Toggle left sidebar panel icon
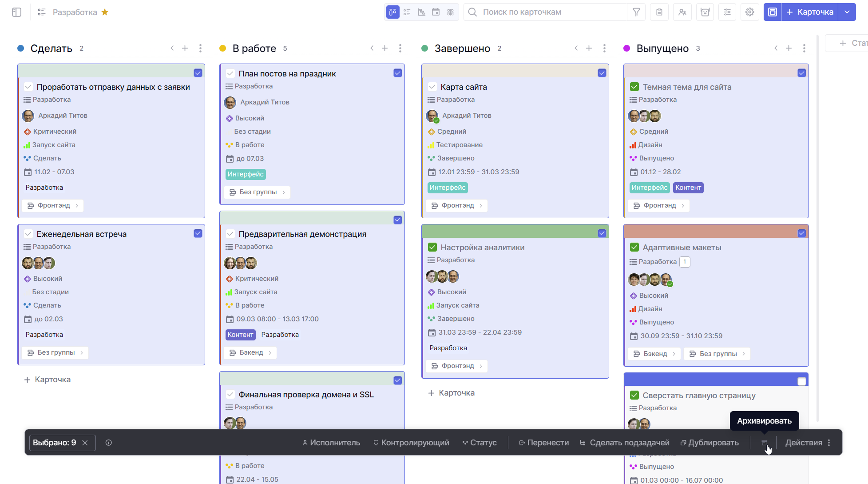 tap(17, 12)
